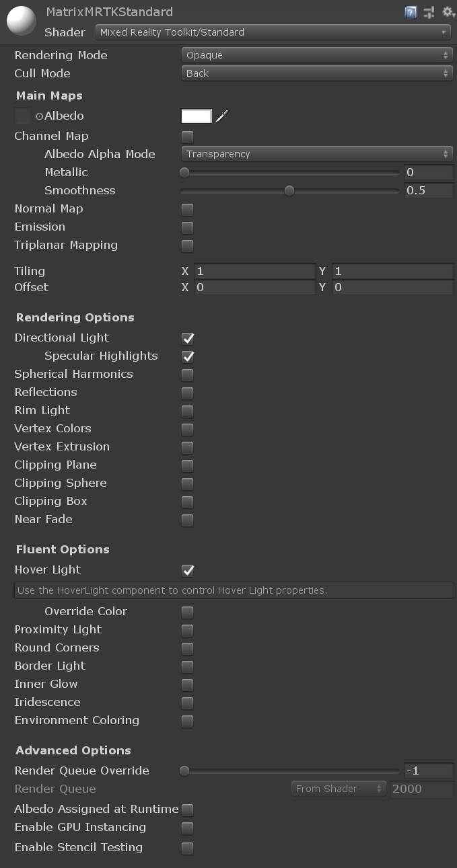The width and height of the screenshot is (457, 868).
Task: Open the Rendering Mode dropdown
Action: pos(316,55)
